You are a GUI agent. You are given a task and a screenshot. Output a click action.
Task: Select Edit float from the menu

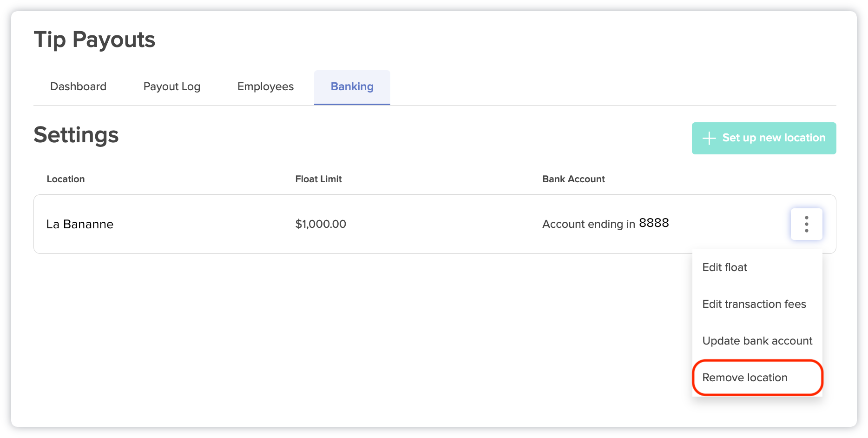(x=724, y=267)
